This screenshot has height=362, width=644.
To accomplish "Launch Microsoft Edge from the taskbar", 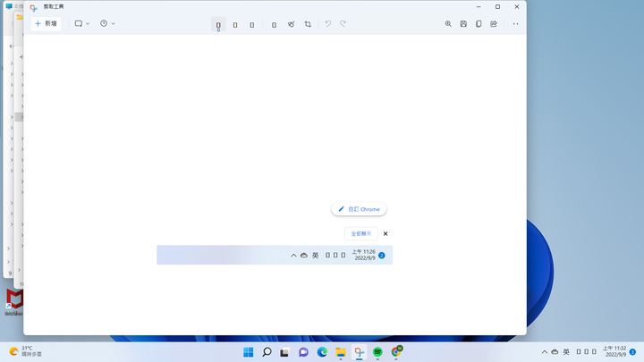I will coord(322,352).
